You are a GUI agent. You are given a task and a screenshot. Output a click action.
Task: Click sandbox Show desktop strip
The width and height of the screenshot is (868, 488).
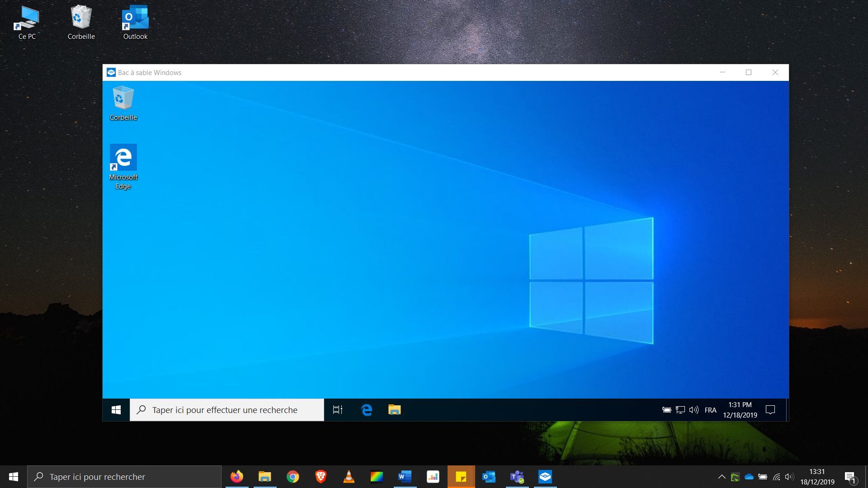click(x=787, y=410)
